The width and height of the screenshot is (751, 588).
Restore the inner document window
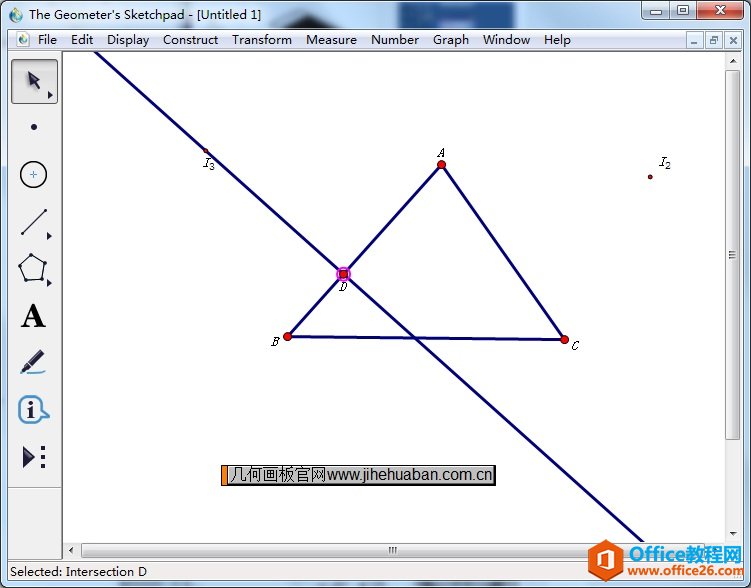click(714, 40)
